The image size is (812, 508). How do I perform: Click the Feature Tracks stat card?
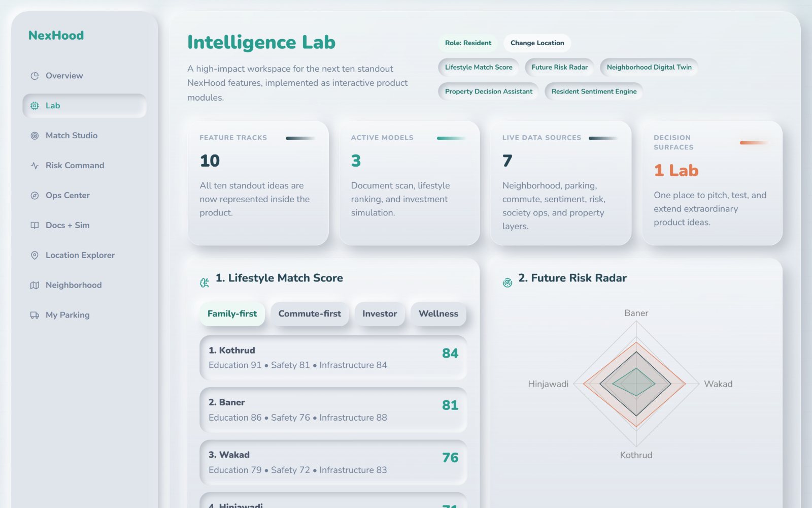point(258,183)
